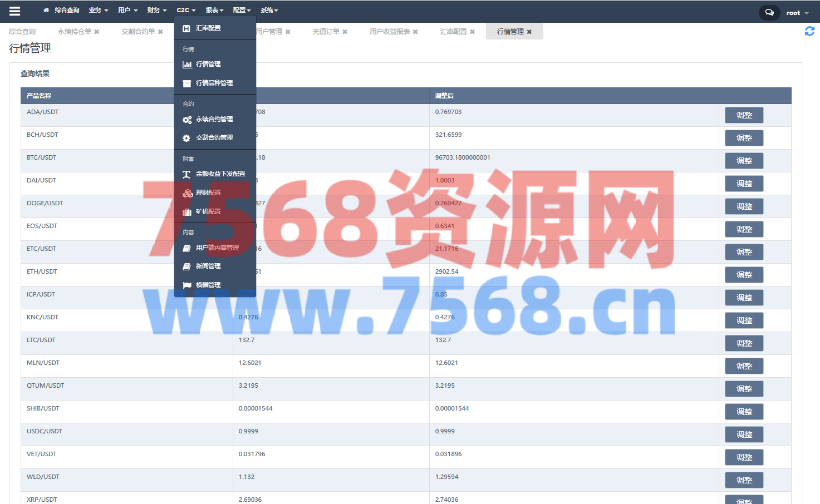Image resolution: width=820 pixels, height=504 pixels.
Task: Open 永续合约管理 menu entry
Action: click(214, 119)
